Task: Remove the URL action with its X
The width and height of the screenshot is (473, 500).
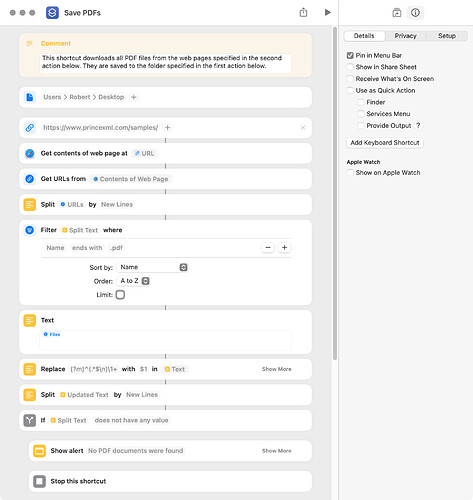Action: pyautogui.click(x=303, y=128)
